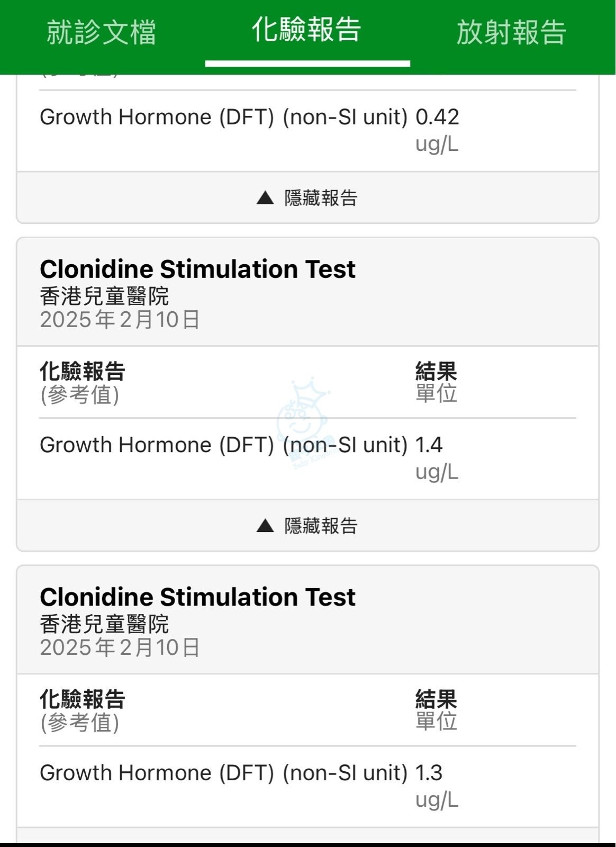This screenshot has height=847, width=616.
Task: Collapse the 1.4 ug/L report using 隱藏報告
Action: pyautogui.click(x=307, y=525)
